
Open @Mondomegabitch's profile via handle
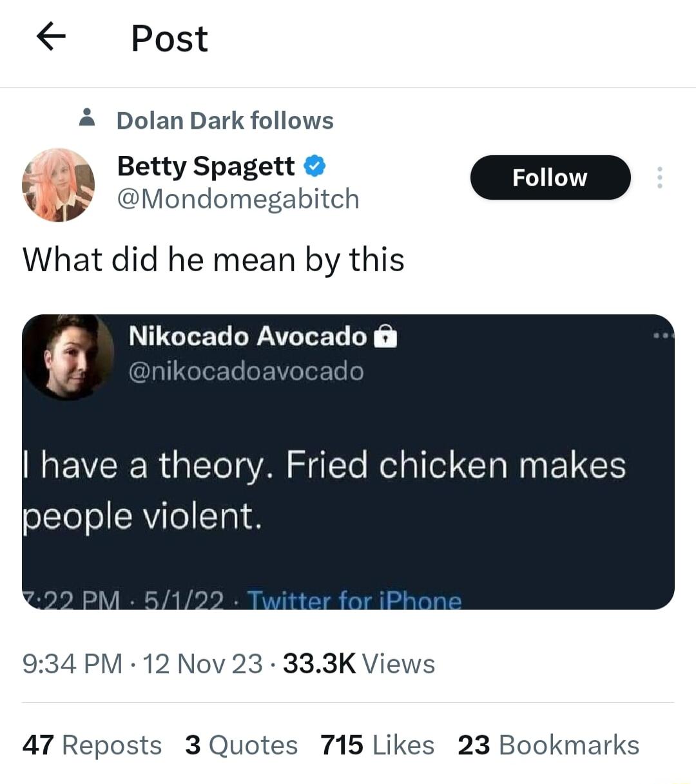point(238,199)
